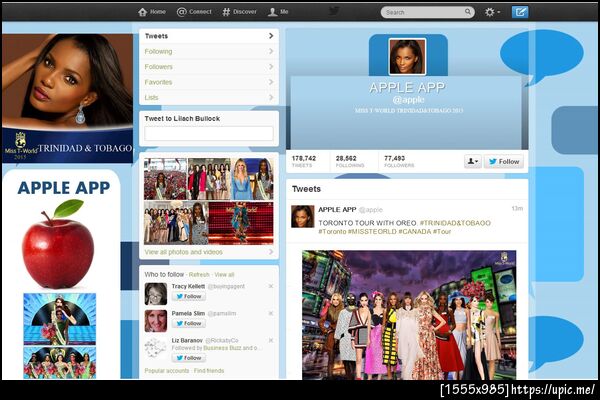This screenshot has width=600, height=400.
Task: Dismiss the Pamela Slim suggestion
Action: (271, 313)
